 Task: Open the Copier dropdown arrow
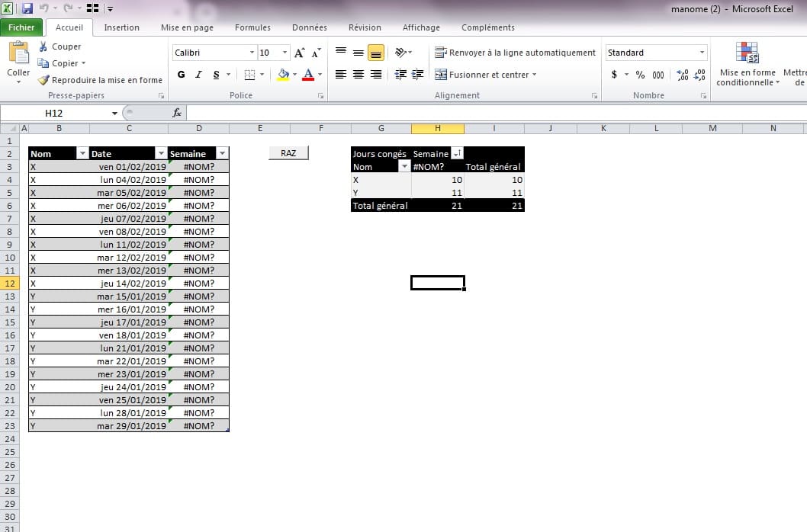point(83,63)
